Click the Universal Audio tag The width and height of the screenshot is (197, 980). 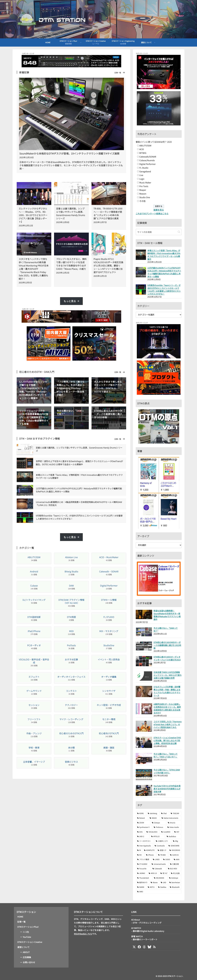pos(159,864)
